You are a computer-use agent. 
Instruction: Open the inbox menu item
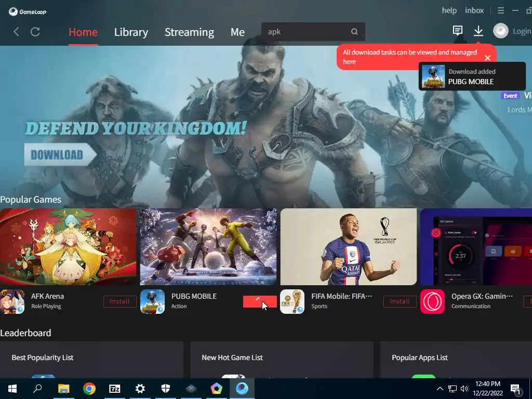click(x=474, y=10)
